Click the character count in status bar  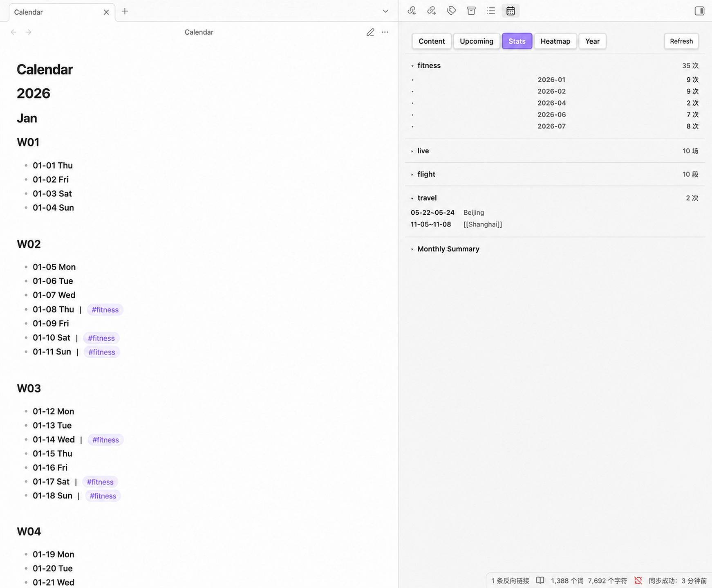pyautogui.click(x=607, y=581)
